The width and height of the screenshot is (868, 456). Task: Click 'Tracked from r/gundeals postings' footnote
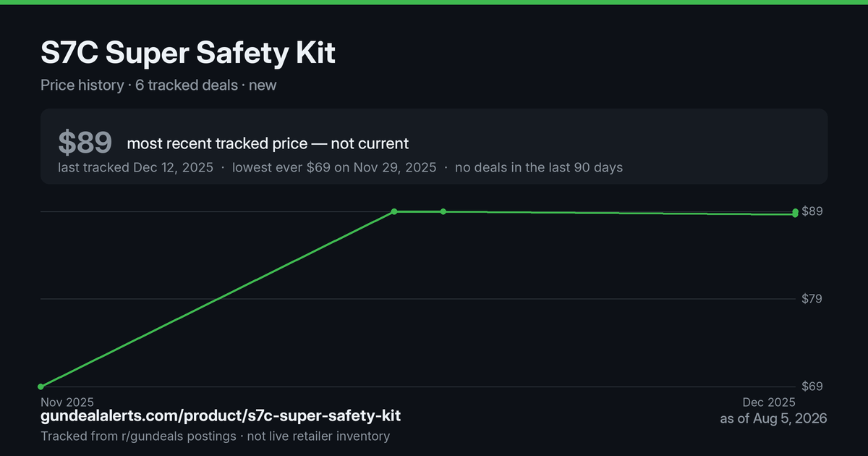138,436
